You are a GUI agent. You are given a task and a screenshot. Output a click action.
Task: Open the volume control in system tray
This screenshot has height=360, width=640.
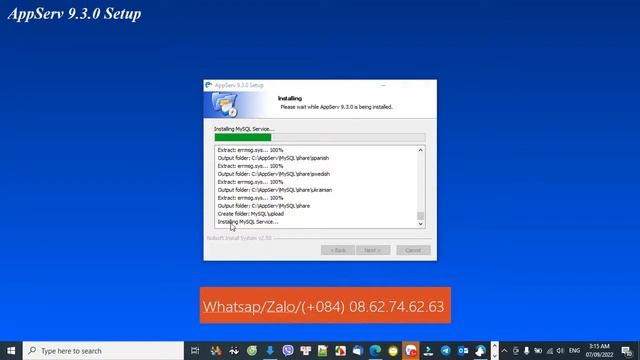pos(560,351)
